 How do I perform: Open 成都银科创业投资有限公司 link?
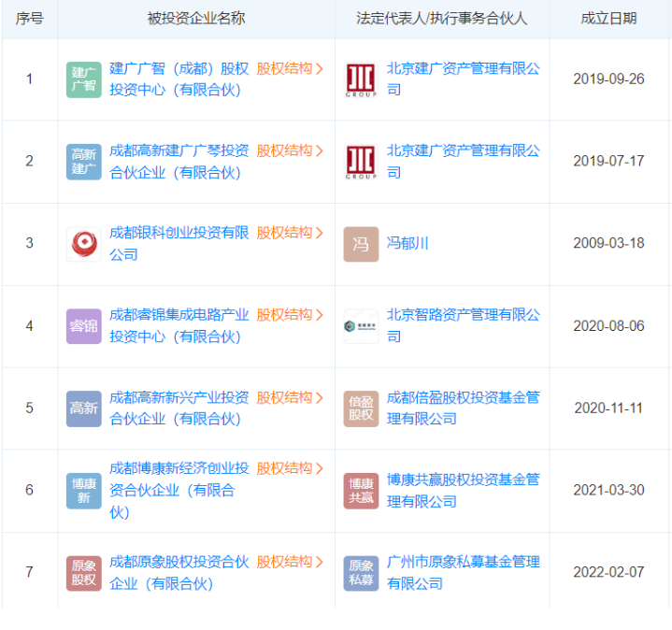point(179,243)
